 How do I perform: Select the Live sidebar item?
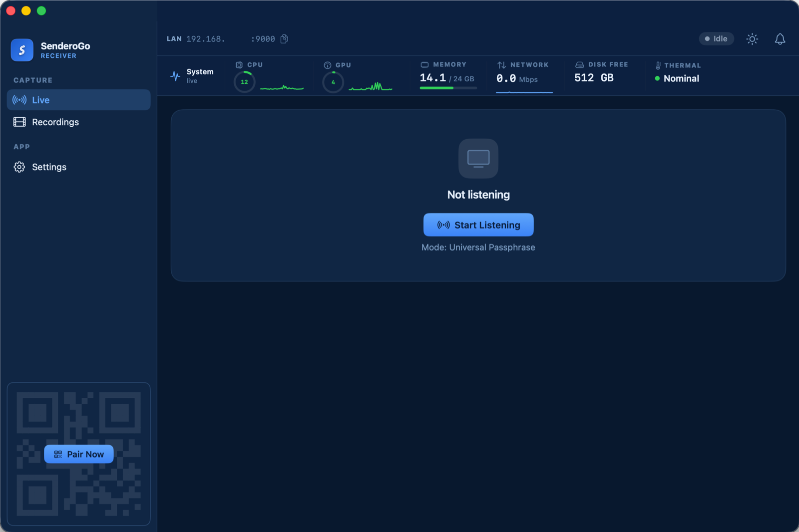(78, 100)
